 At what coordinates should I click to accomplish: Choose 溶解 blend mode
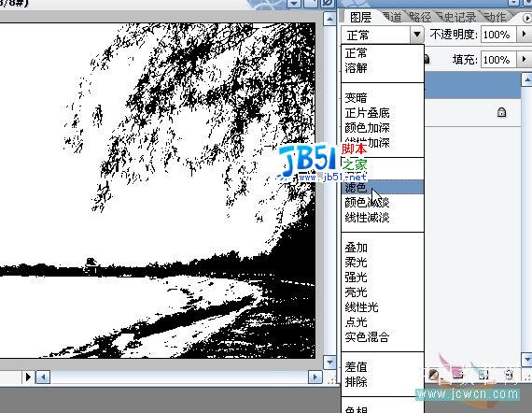click(x=383, y=68)
